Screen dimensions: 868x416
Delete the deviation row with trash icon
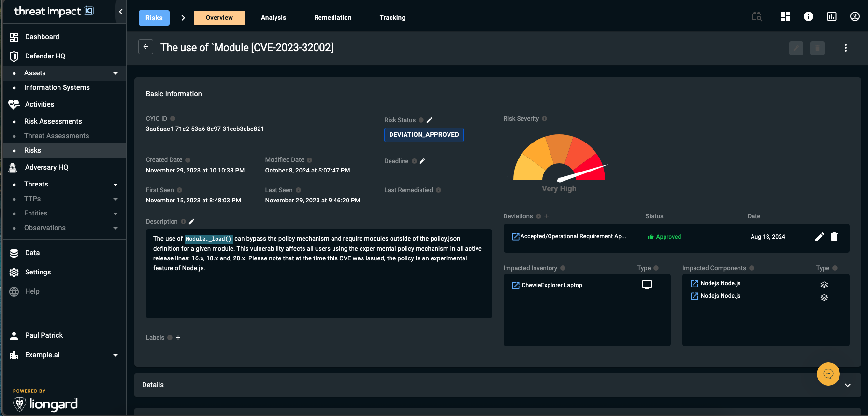pos(834,237)
